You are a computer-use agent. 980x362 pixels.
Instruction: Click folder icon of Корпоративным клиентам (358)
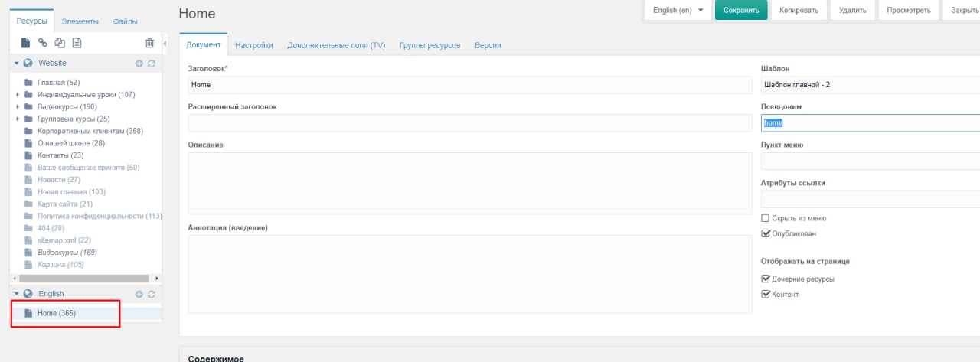28,131
